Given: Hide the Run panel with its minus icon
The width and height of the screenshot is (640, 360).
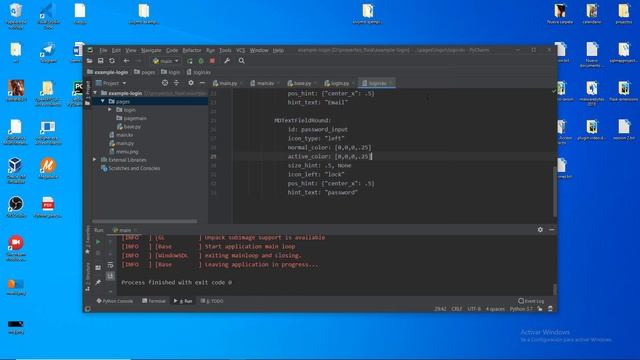Looking at the screenshot, I should pyautogui.click(x=551, y=230).
